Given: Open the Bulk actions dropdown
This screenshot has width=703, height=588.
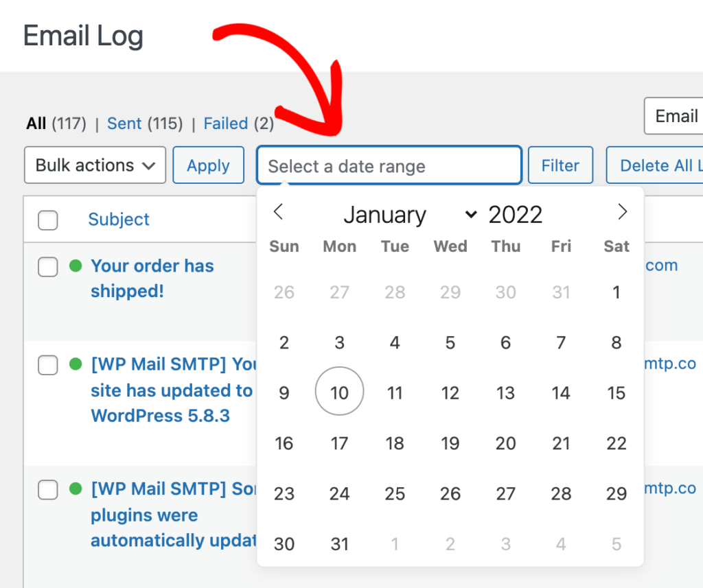Looking at the screenshot, I should click(x=94, y=165).
